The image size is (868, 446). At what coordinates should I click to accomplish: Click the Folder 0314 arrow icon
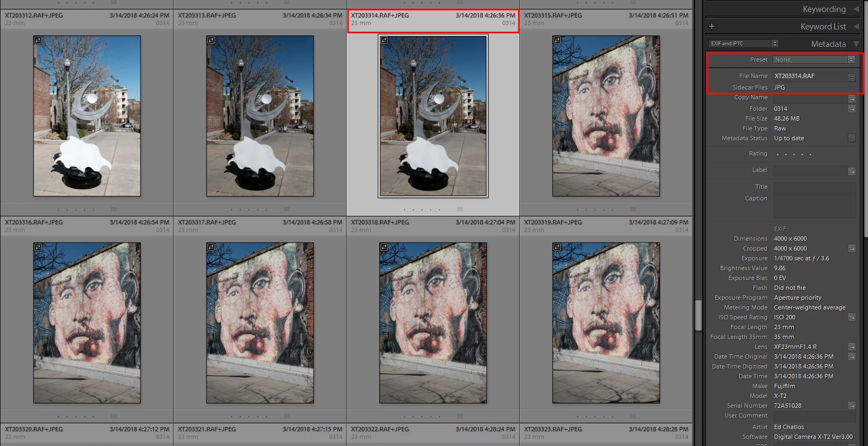pyautogui.click(x=852, y=109)
